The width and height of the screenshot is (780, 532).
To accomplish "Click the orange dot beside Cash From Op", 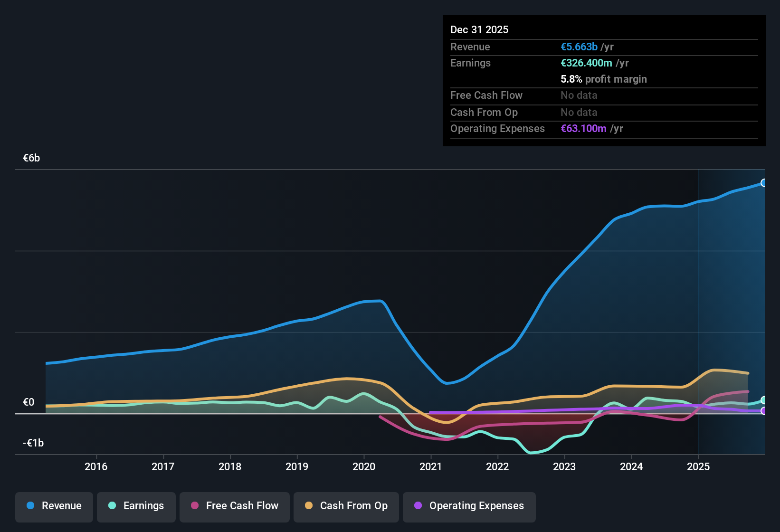I will 309,505.
